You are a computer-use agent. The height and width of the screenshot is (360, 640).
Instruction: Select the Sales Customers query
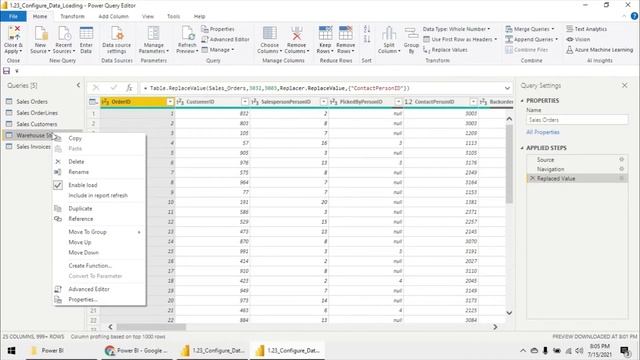[37, 124]
